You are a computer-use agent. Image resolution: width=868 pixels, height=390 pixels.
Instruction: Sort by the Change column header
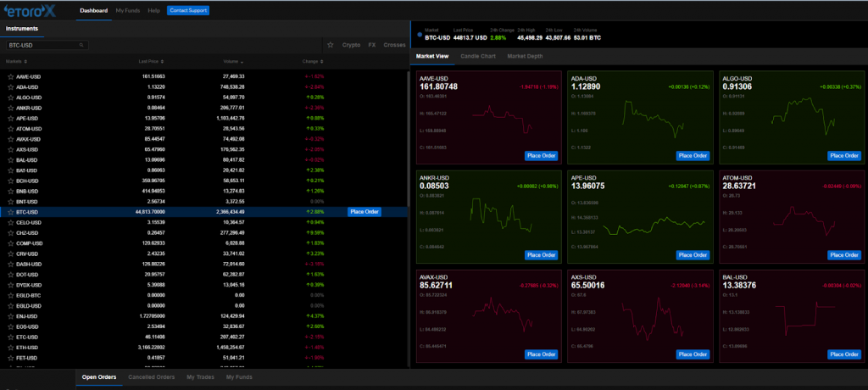pyautogui.click(x=313, y=62)
